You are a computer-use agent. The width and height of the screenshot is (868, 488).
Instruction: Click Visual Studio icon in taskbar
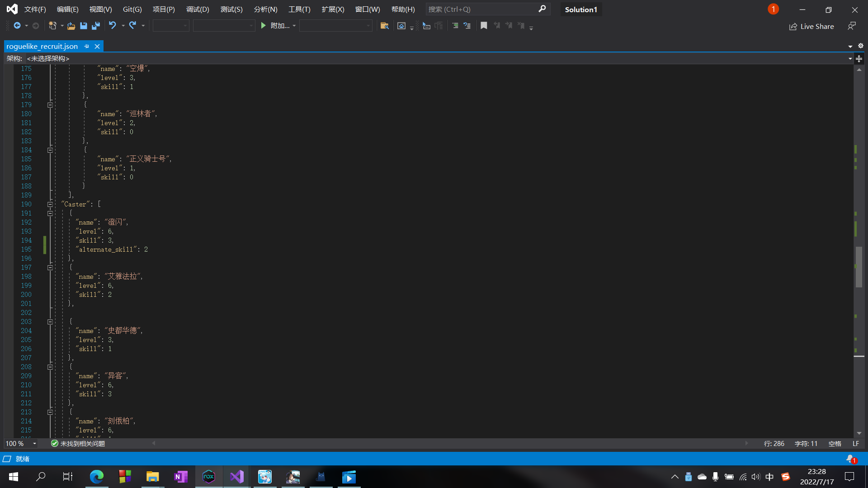coord(237,477)
